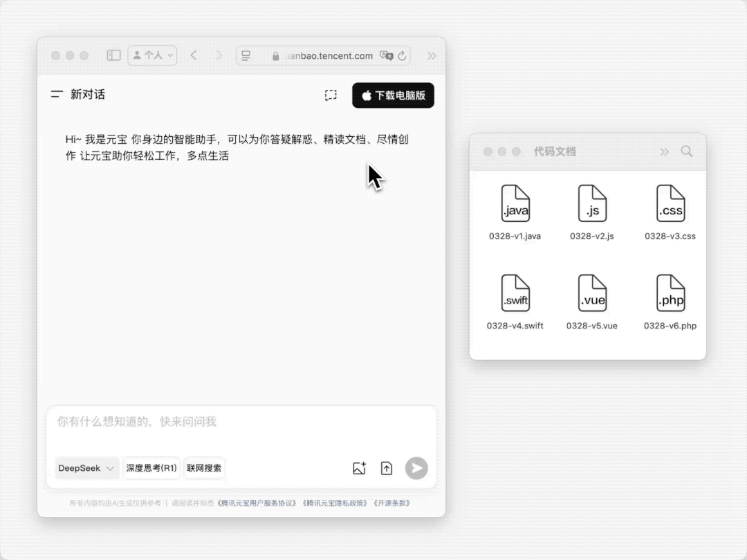The width and height of the screenshot is (747, 560).
Task: Click the upload file icon
Action: coord(387,468)
